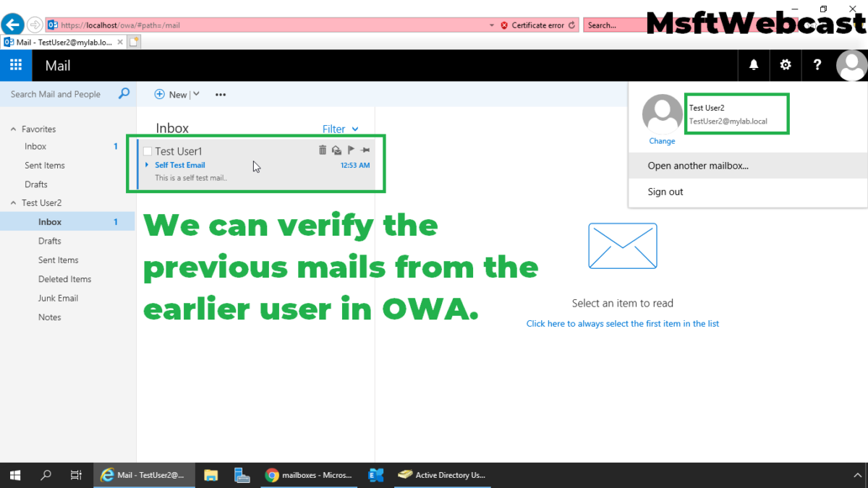This screenshot has height=488, width=868.
Task: Expand the Self Test Email conversation arrow
Action: pyautogui.click(x=146, y=165)
